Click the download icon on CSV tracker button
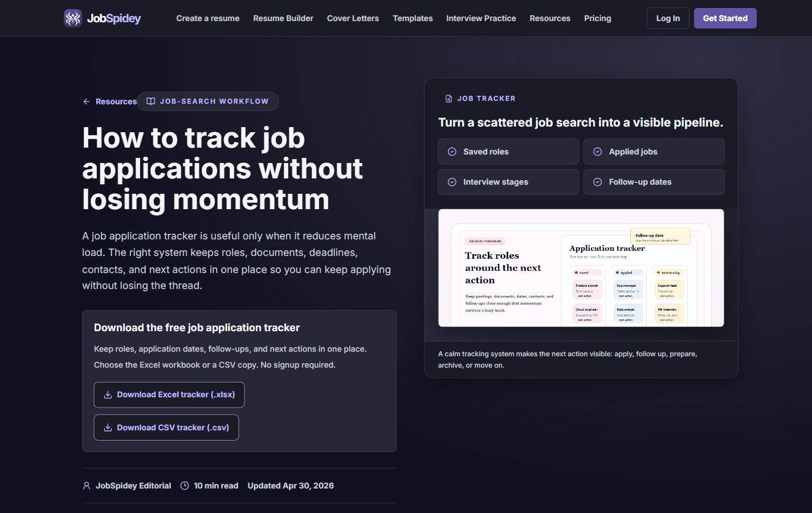Viewport: 812px width, 513px height. (x=108, y=427)
